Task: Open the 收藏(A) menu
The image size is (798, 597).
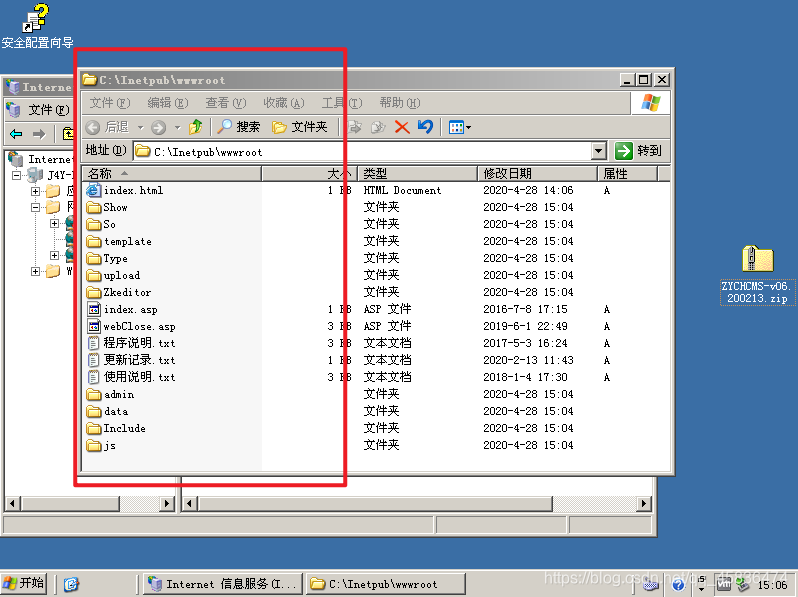Action: (x=284, y=103)
